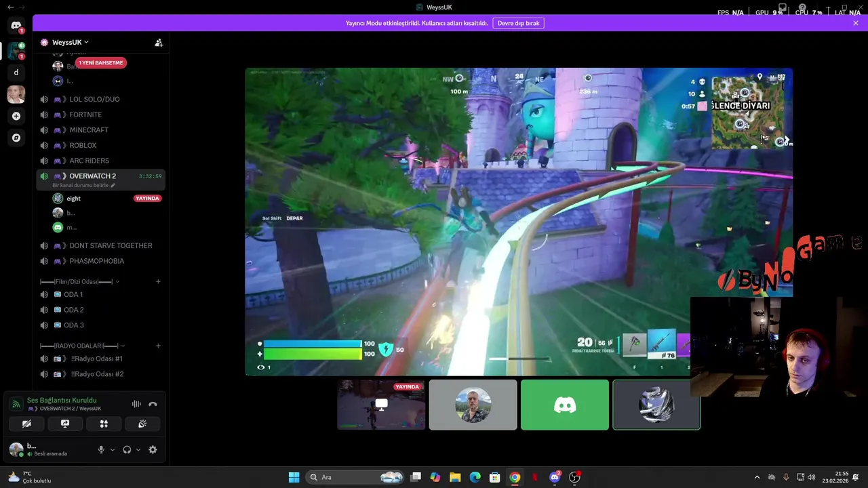Join the MINECRAFT voice channel

[x=100, y=130]
